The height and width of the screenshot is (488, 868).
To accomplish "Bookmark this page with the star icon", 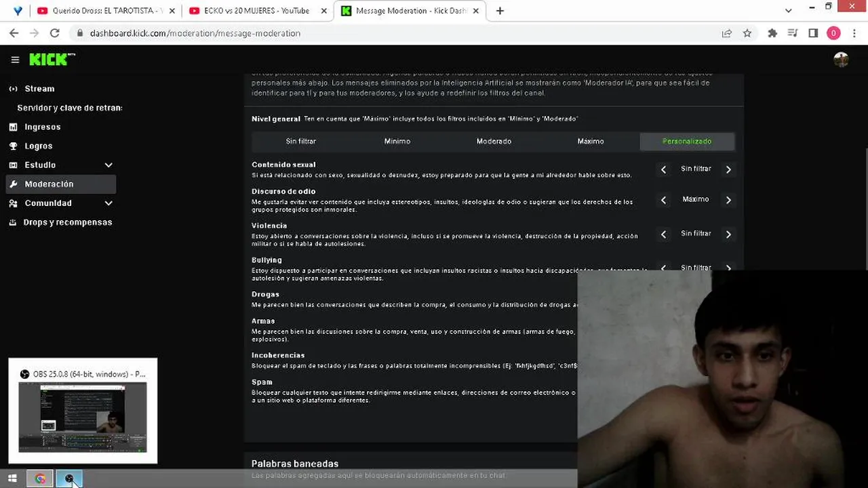I will click(747, 33).
